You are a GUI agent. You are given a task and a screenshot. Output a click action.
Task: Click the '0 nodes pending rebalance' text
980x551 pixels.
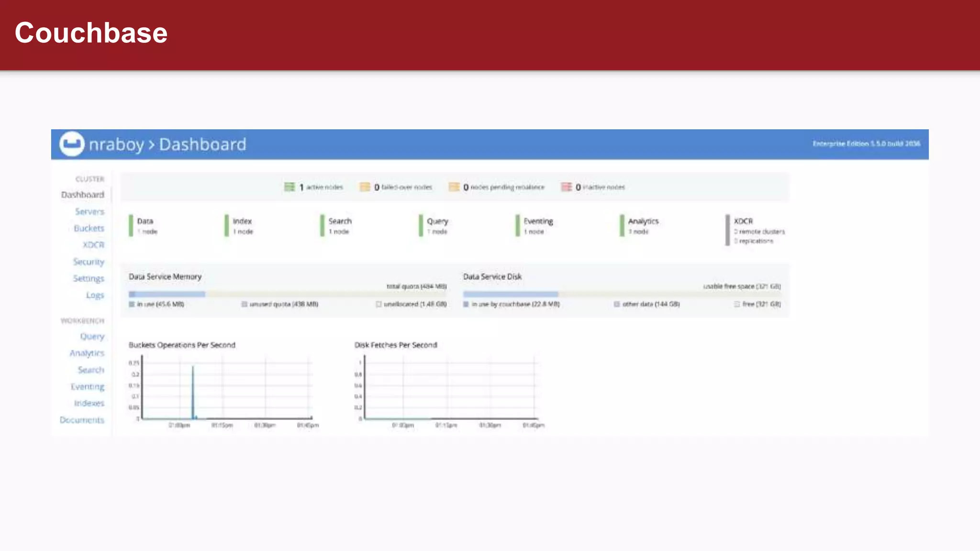pos(504,187)
